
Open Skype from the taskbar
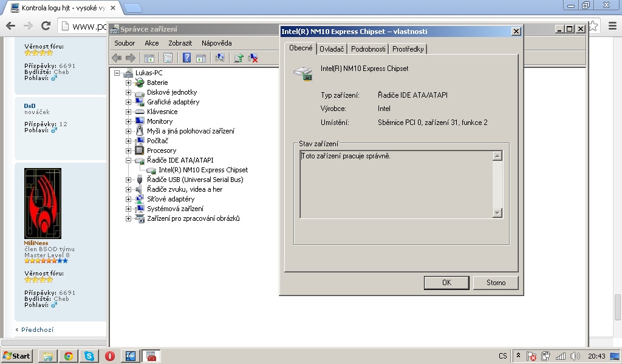pos(89,356)
